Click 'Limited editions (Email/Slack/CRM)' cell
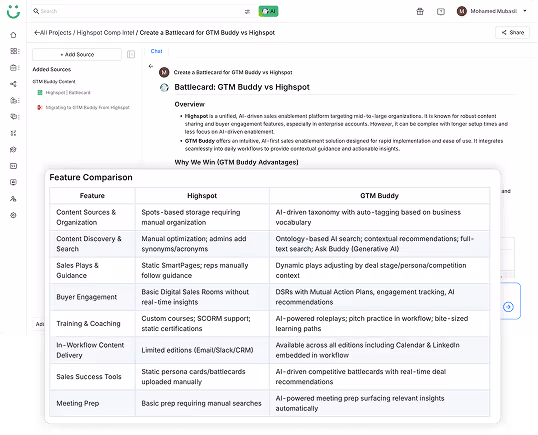538x435 pixels. pos(202,350)
